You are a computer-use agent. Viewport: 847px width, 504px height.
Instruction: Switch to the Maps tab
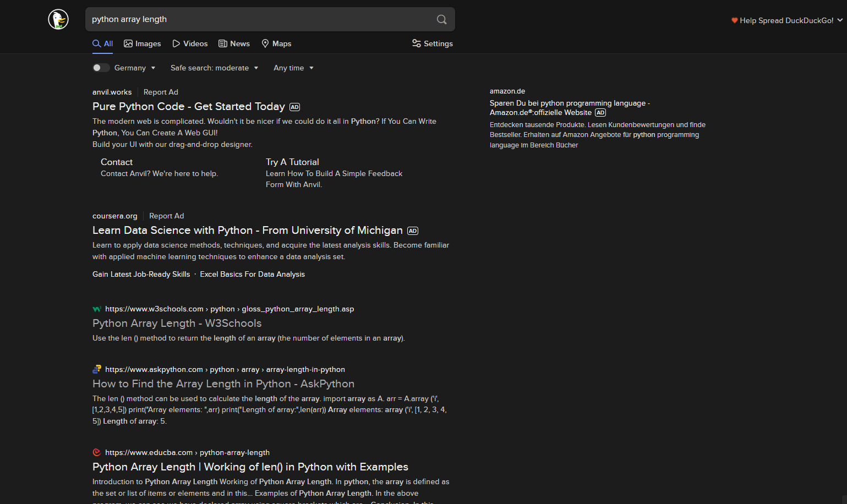click(x=276, y=43)
